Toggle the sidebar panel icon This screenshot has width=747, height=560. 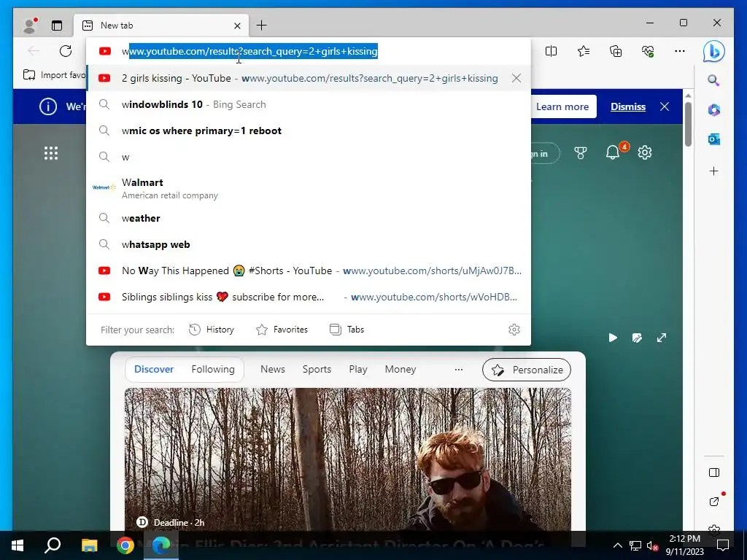(713, 472)
